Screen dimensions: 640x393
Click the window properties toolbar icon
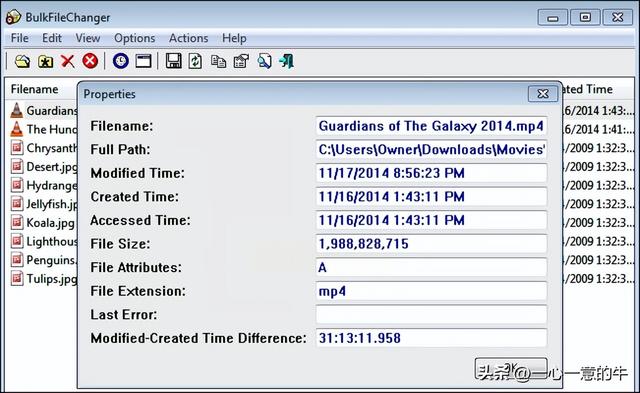[143, 61]
